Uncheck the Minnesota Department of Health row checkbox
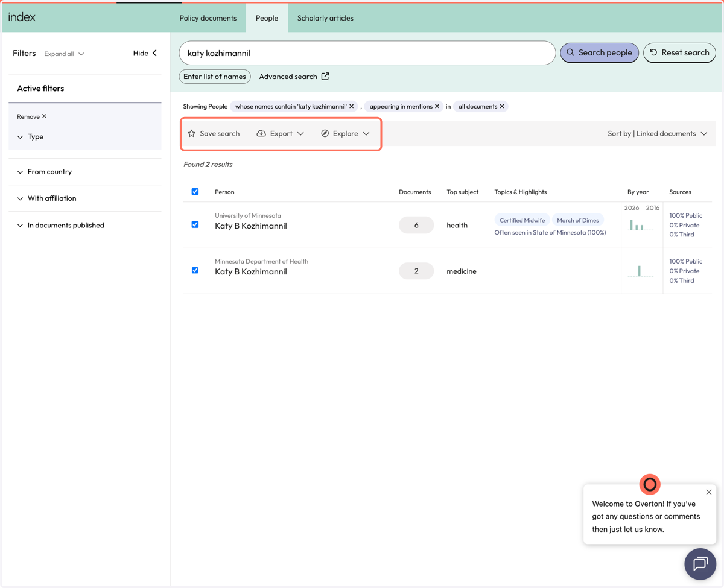Viewport: 724px width, 588px height. tap(195, 270)
